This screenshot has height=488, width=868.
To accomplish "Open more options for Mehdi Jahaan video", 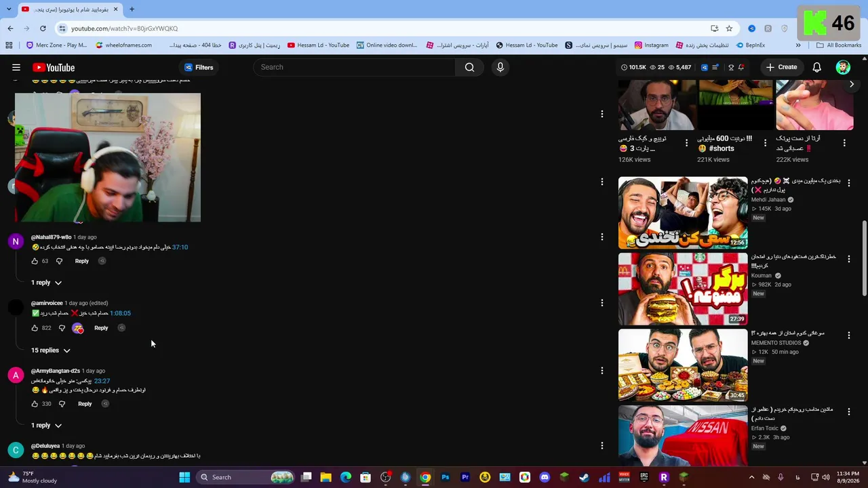I will click(849, 183).
